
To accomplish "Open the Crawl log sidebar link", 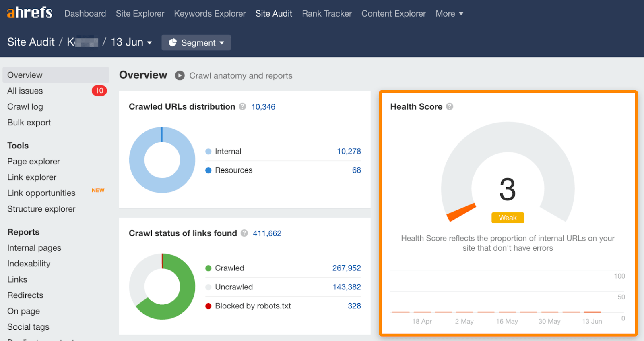I will (25, 107).
